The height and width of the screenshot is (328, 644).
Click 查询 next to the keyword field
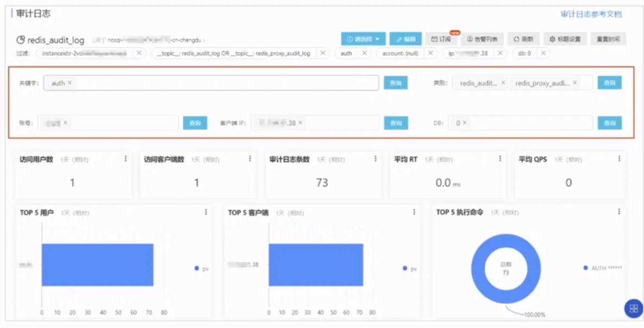point(397,83)
